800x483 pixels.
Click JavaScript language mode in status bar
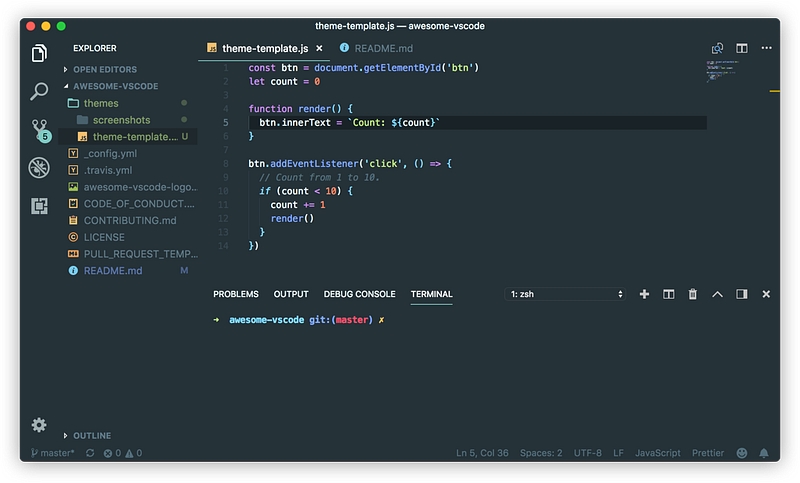pos(657,453)
